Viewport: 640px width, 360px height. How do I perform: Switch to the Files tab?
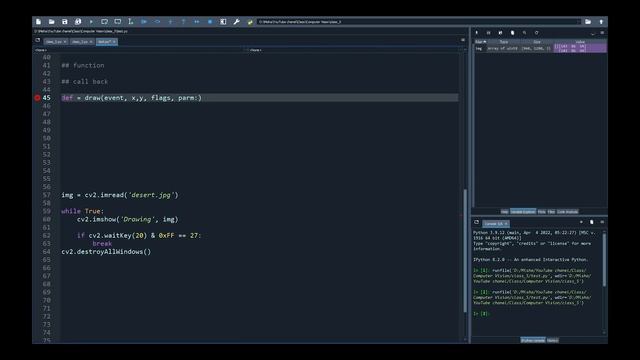551,212
